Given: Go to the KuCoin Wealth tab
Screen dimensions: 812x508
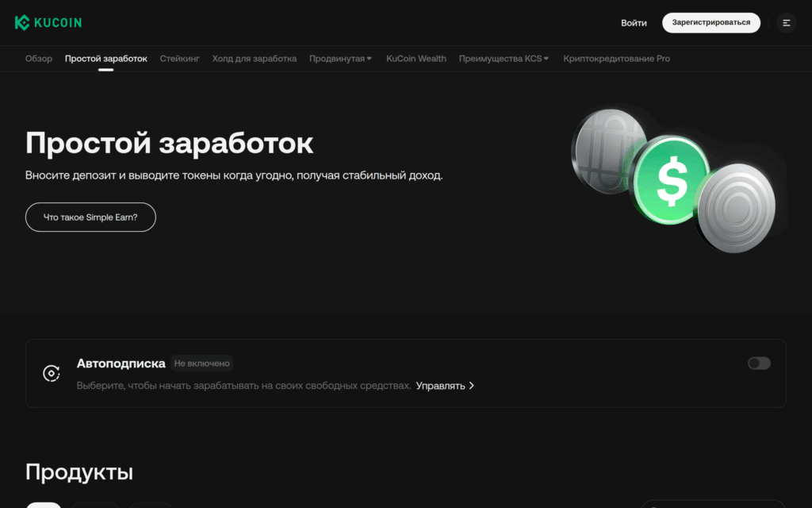Looking at the screenshot, I should pos(416,59).
